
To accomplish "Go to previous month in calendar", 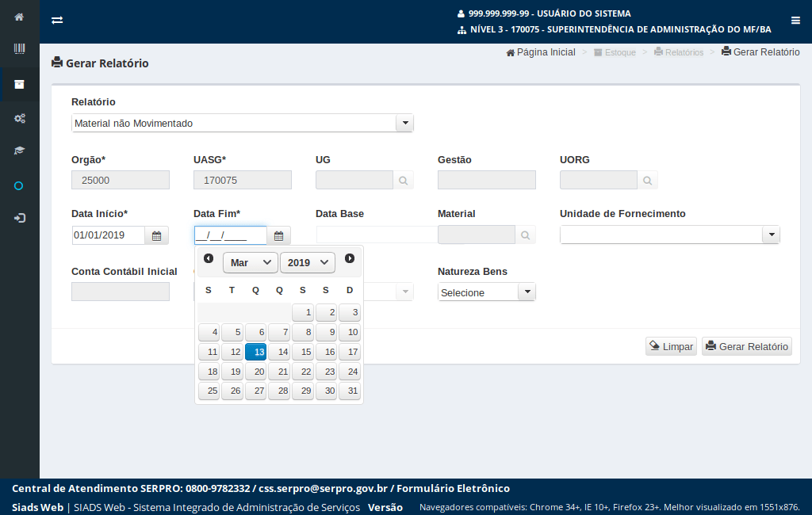I will pos(209,258).
